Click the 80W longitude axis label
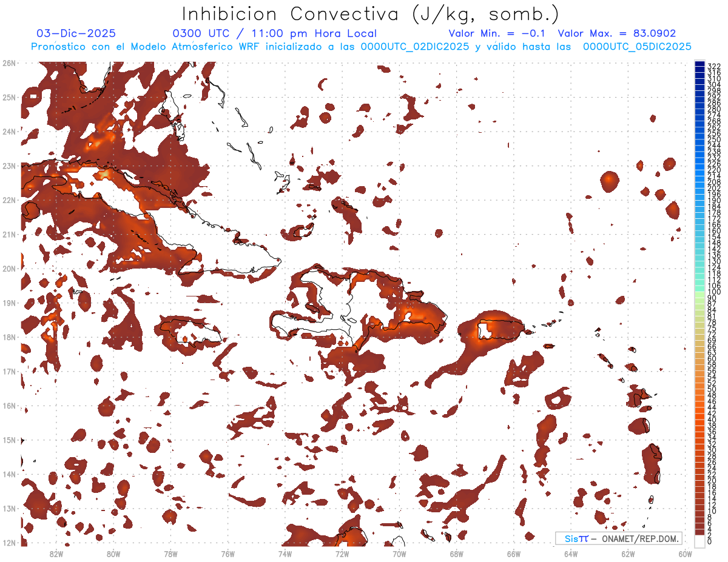This screenshot has height=562, width=728. [x=113, y=554]
